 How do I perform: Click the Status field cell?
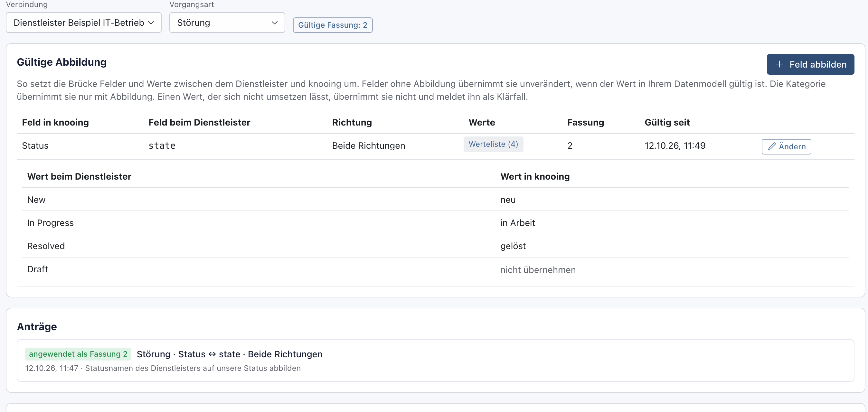35,145
